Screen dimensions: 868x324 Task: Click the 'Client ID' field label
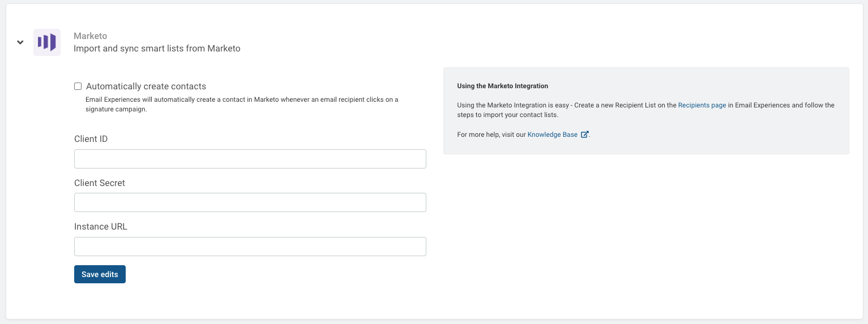point(91,139)
